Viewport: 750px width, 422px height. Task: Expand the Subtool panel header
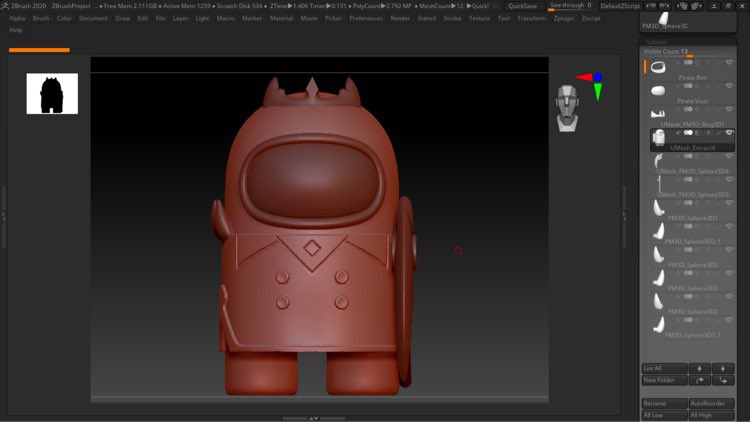pyautogui.click(x=656, y=42)
